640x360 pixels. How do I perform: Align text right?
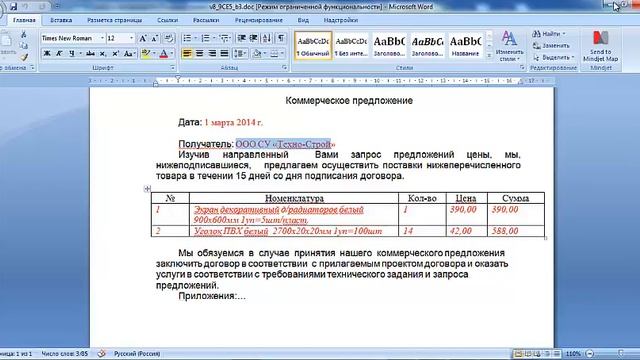(x=212, y=53)
